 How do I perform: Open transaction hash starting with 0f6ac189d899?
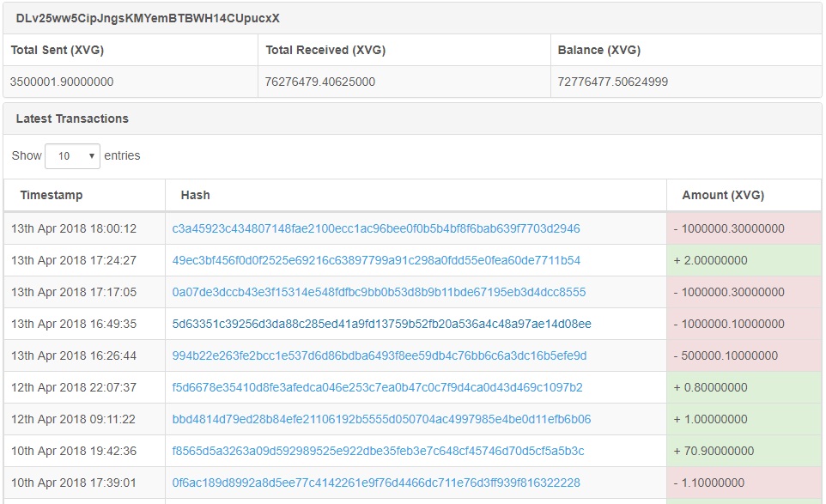pyautogui.click(x=375, y=483)
